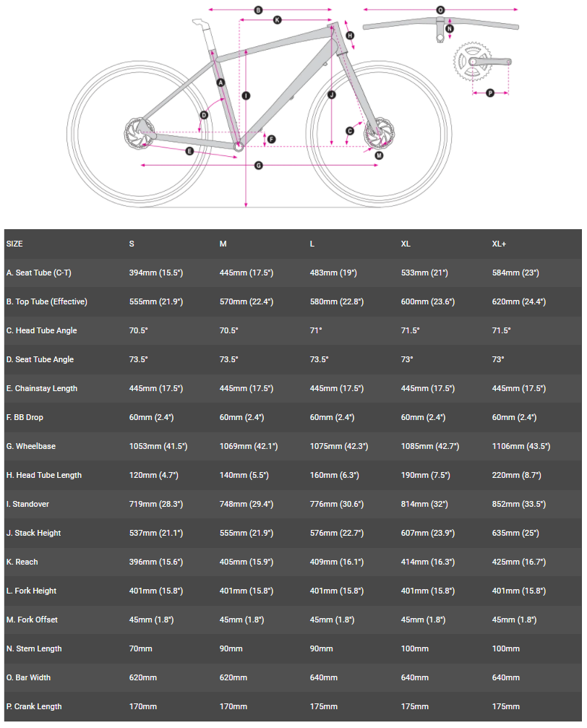Click the E chainstay length marker
This screenshot has width=587, height=728.
pyautogui.click(x=189, y=151)
